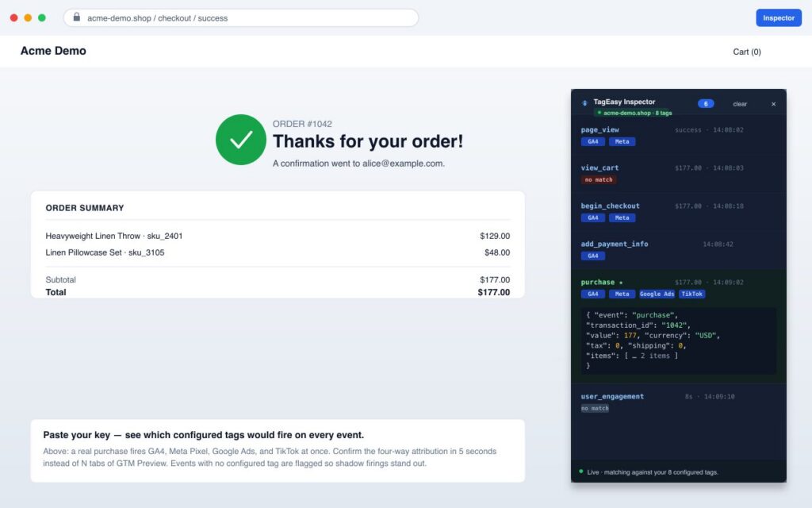The height and width of the screenshot is (508, 812).
Task: Click the acme-demo.shop 8 tags status badge
Action: click(634, 113)
